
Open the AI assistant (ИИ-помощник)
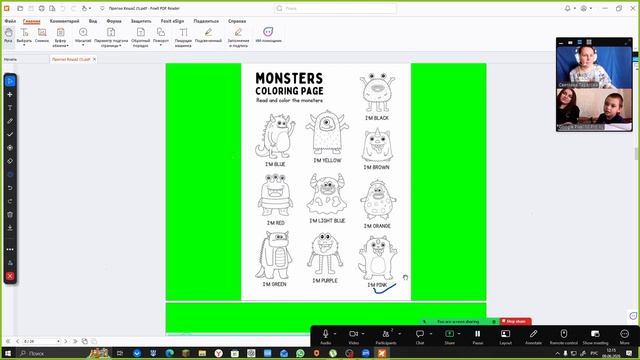(268, 36)
